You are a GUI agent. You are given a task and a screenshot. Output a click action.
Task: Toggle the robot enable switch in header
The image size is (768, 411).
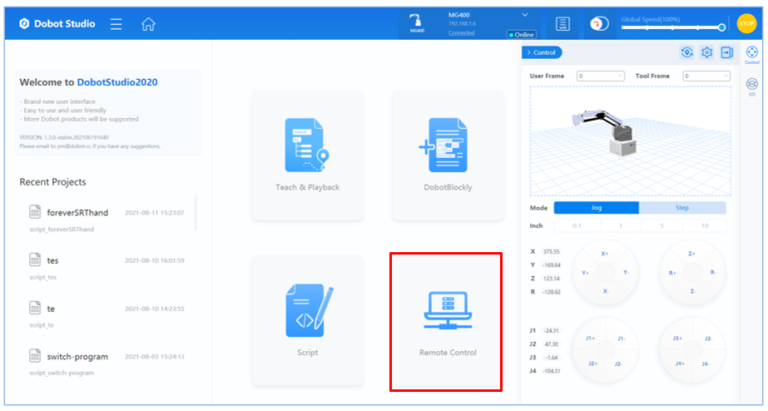[599, 24]
